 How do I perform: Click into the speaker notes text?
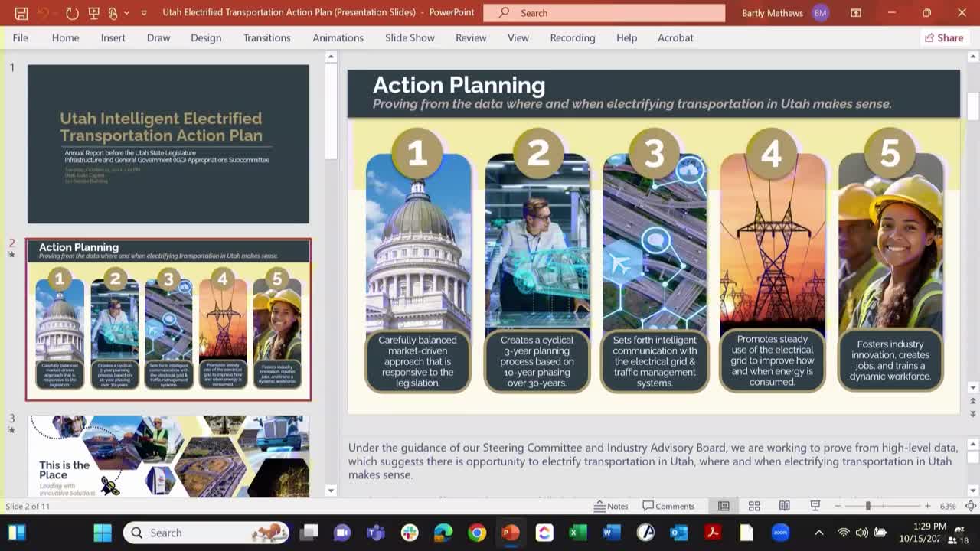click(653, 461)
